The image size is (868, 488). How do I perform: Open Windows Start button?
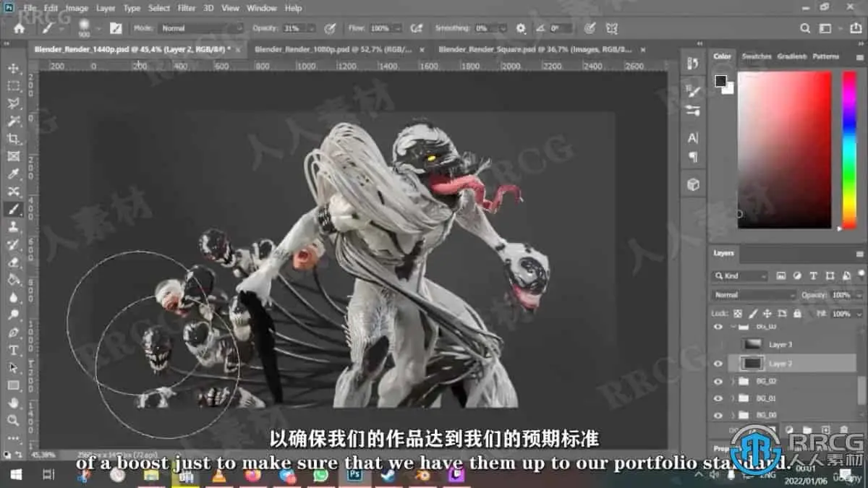tap(15, 475)
